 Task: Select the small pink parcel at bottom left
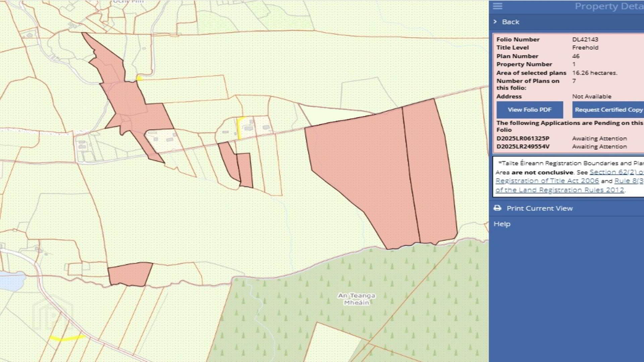point(130,274)
